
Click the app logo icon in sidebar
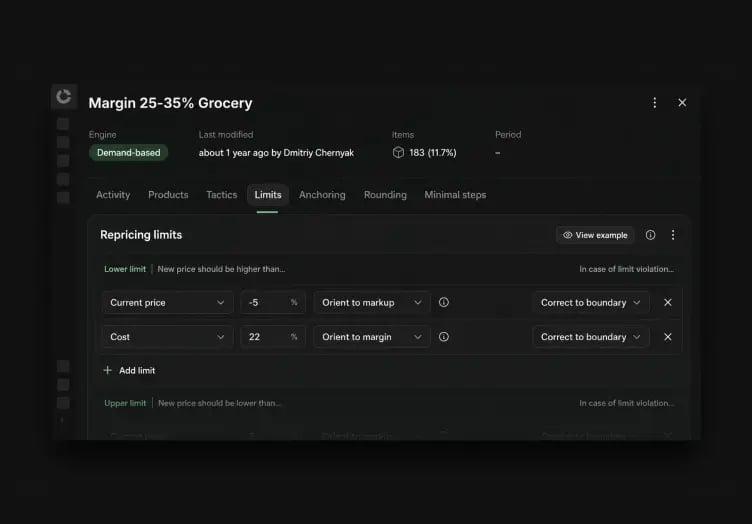point(64,96)
